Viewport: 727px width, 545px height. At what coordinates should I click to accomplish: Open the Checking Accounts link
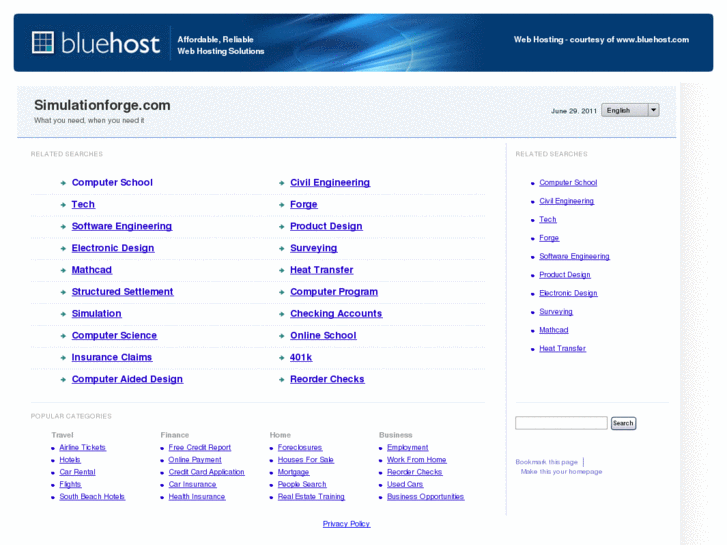[336, 314]
